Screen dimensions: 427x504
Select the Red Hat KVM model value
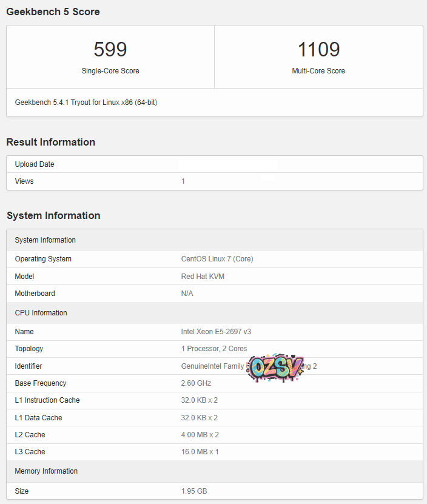[203, 277]
